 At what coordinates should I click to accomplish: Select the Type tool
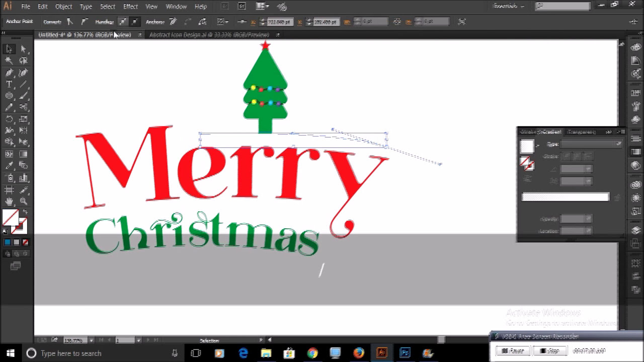click(x=9, y=84)
